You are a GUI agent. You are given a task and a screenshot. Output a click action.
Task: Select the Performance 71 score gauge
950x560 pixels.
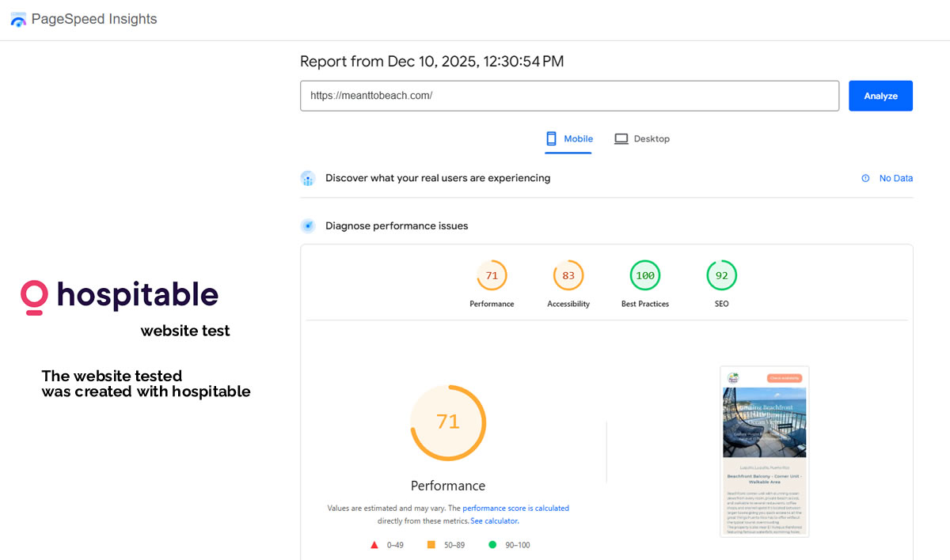[492, 276]
